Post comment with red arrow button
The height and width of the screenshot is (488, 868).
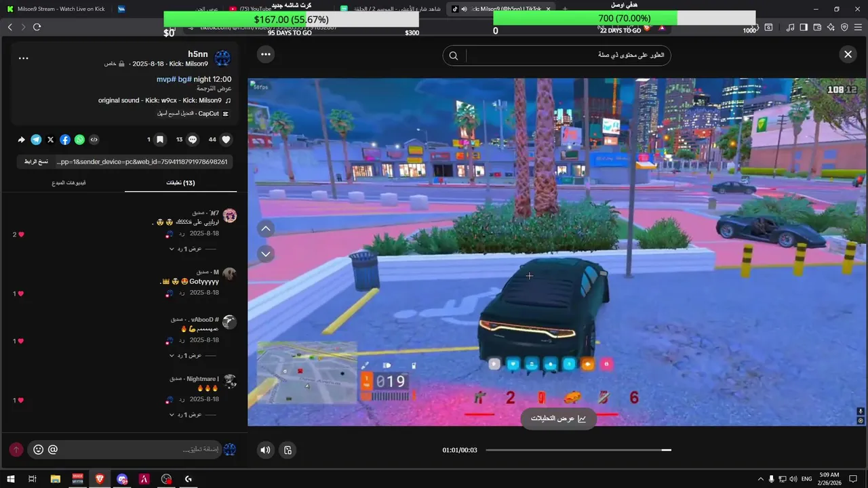(16, 449)
